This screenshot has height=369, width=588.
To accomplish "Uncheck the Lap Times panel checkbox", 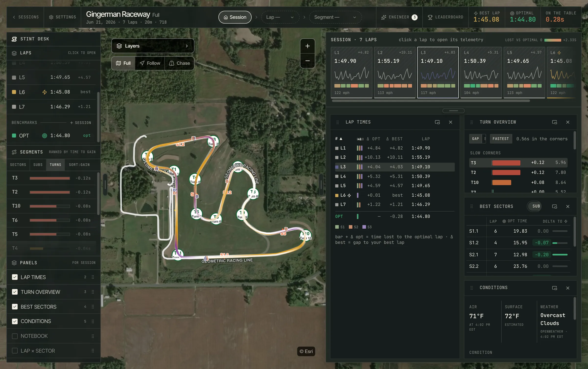I will tap(15, 277).
